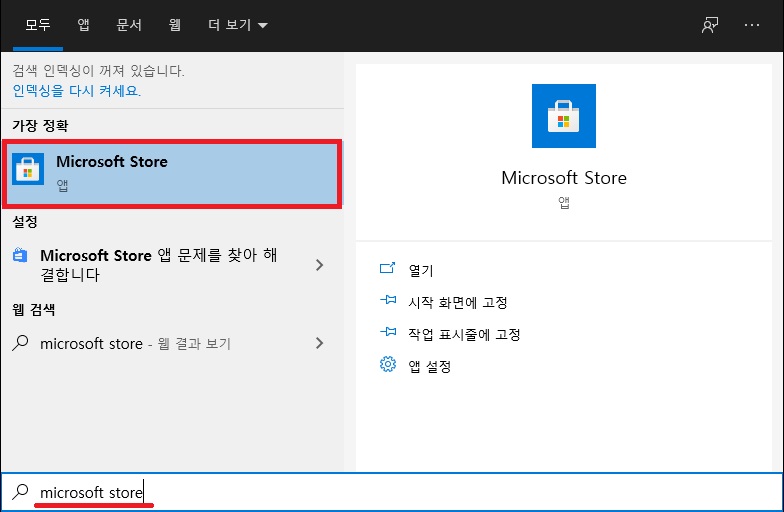This screenshot has width=784, height=512.
Task: Click the large Microsoft Store logo in preview pane
Action: [x=564, y=116]
